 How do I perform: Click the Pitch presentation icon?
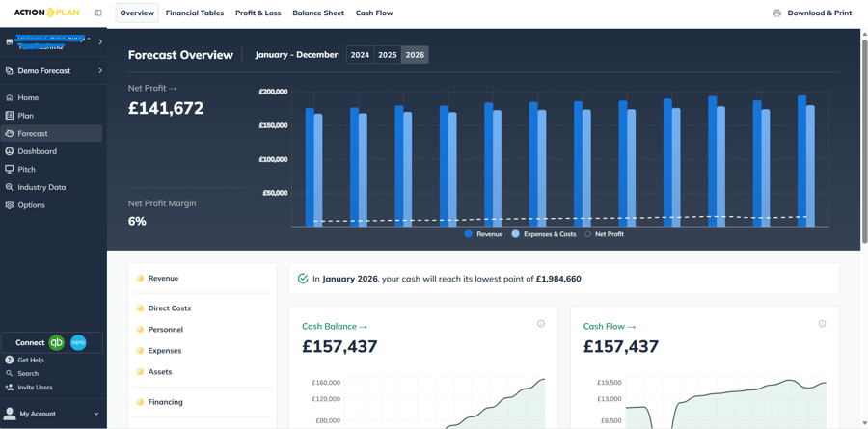[10, 170]
